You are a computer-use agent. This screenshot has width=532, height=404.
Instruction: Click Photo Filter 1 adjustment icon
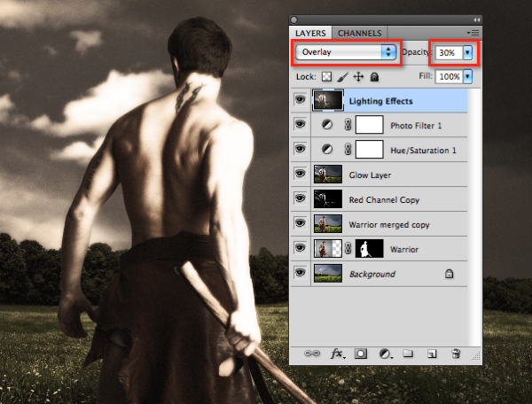click(327, 125)
